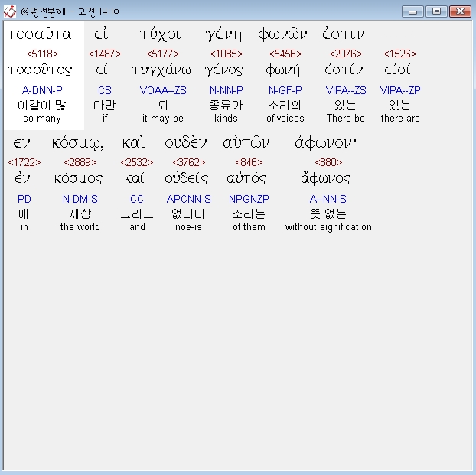Screen dimensions: 476x475
Task: Click the Korean gloss 그리고
Action: coord(137,214)
